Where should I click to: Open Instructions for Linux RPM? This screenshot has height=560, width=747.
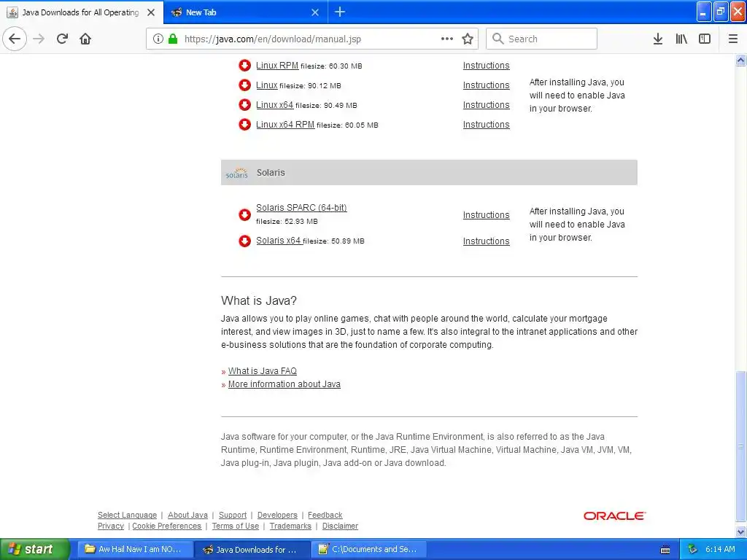(487, 65)
